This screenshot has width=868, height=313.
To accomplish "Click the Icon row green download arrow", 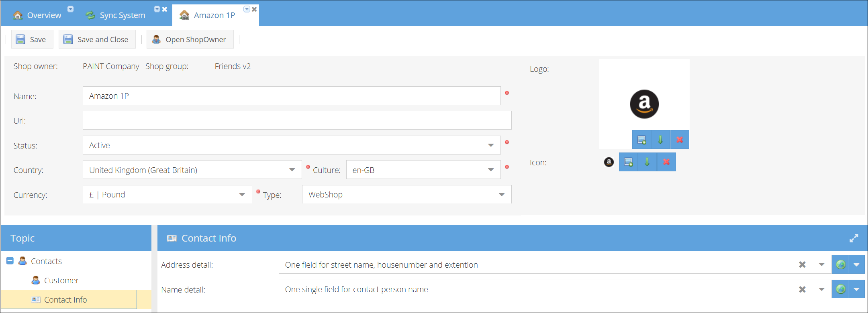I will tap(647, 162).
